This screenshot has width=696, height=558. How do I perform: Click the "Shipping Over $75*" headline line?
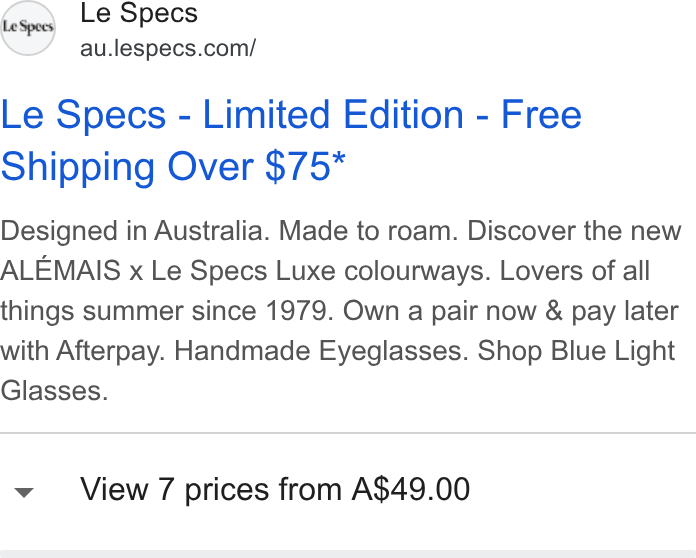pos(173,166)
